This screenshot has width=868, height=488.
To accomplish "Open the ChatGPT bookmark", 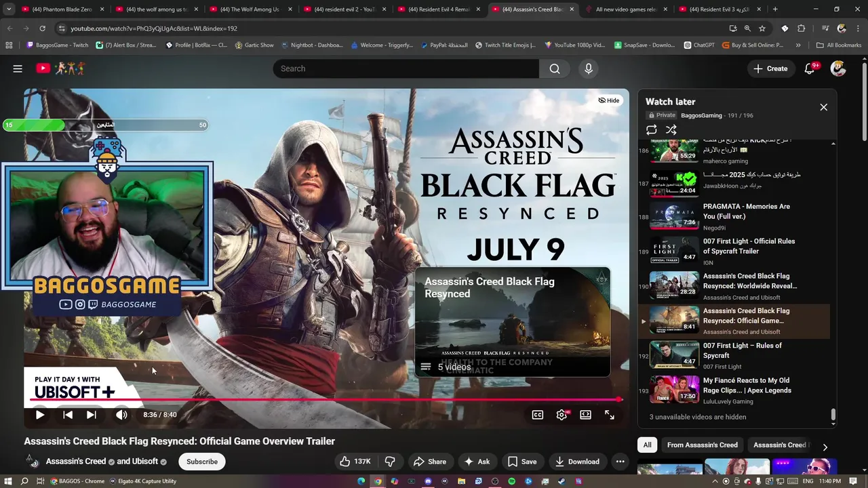I will 699,45.
